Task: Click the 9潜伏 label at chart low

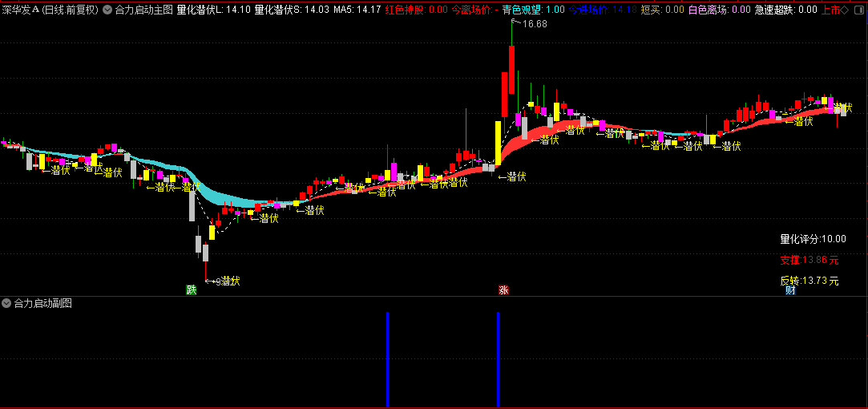Action: click(228, 281)
